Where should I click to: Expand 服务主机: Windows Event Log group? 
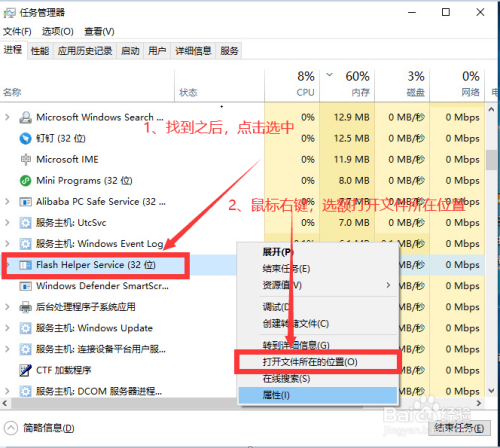pos(7,244)
